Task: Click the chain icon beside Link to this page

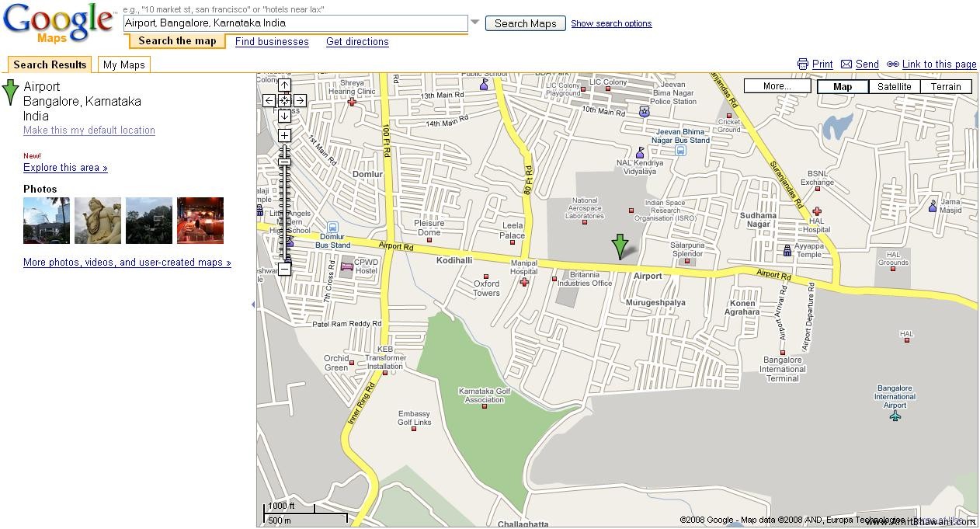Action: pyautogui.click(x=893, y=64)
